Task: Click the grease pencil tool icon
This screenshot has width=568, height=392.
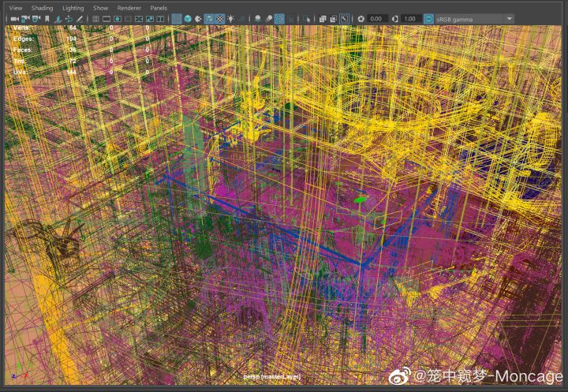Action: point(80,19)
